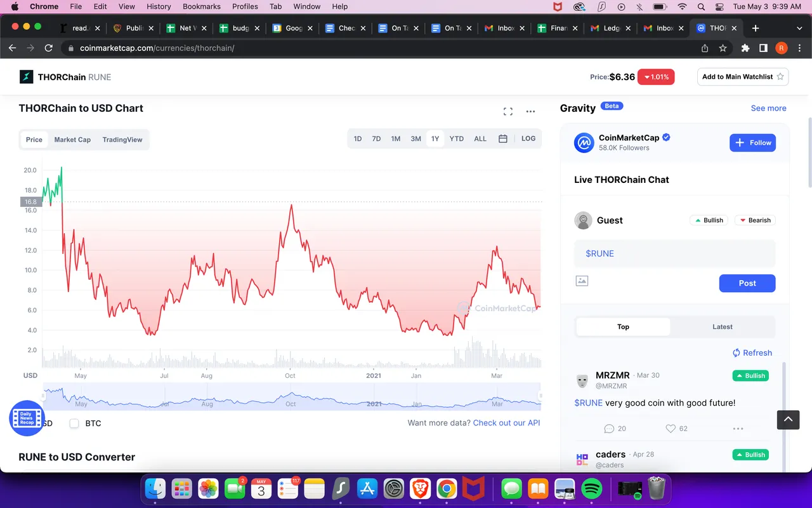Open the Profiles menu
Viewport: 812px width, 508px height.
[x=245, y=6]
